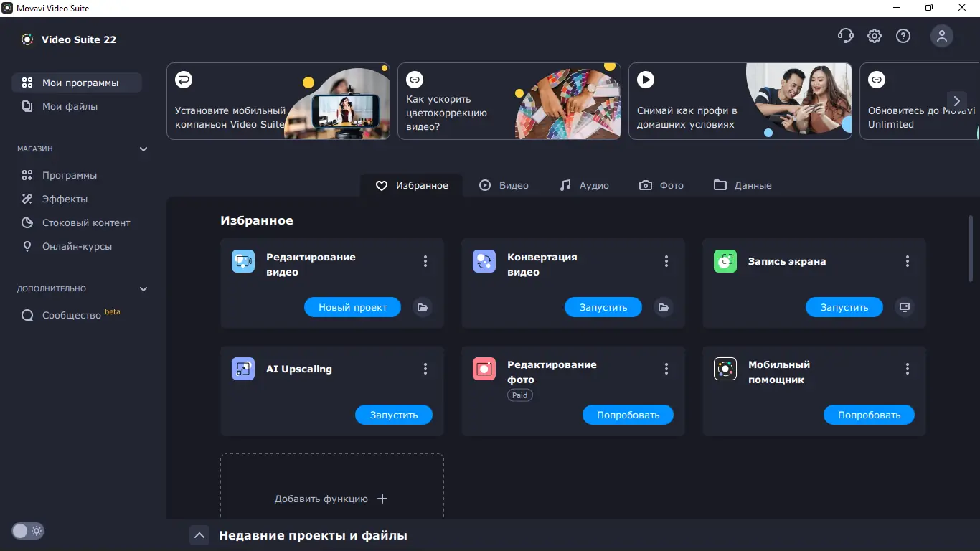Switch to the Видео tab

504,185
